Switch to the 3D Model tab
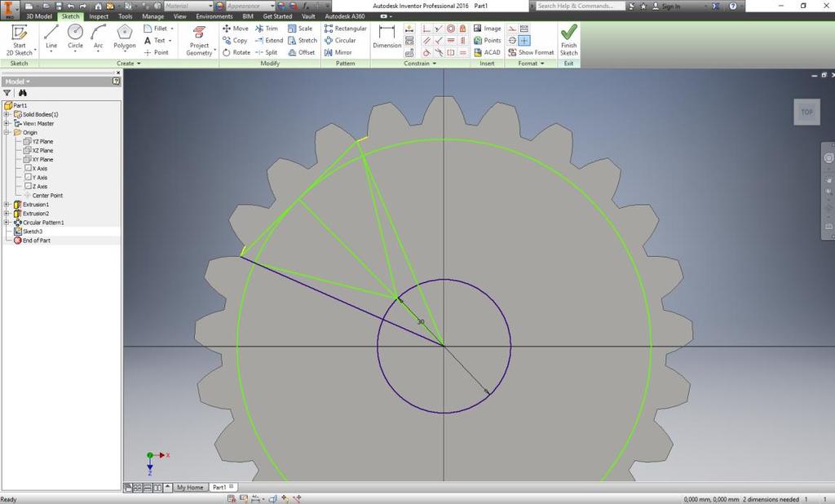The height and width of the screenshot is (504, 835). click(x=39, y=16)
